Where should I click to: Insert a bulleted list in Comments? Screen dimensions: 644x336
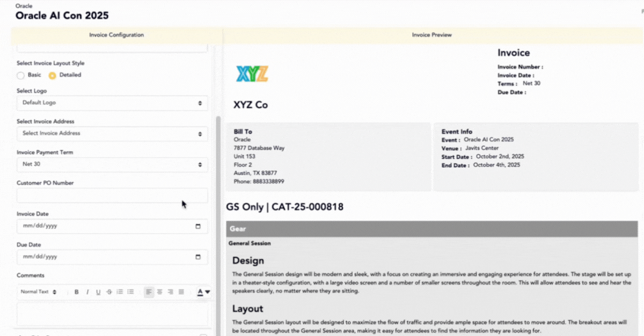(130, 292)
